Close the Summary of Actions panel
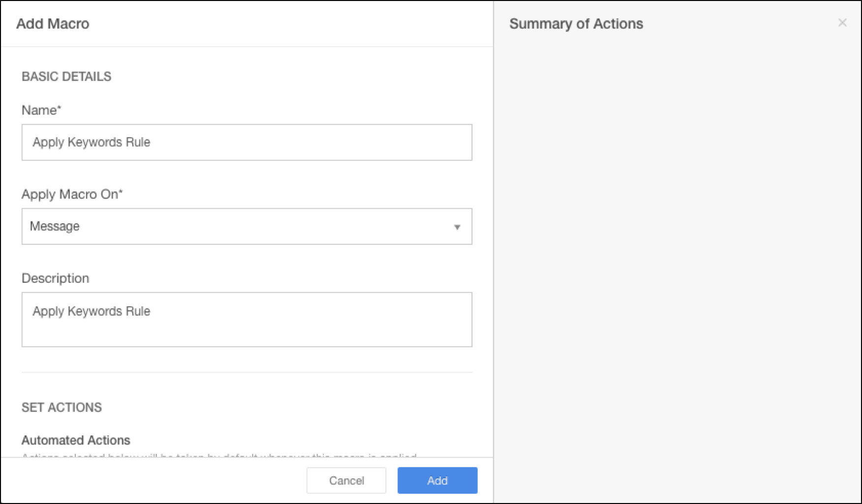 click(842, 23)
